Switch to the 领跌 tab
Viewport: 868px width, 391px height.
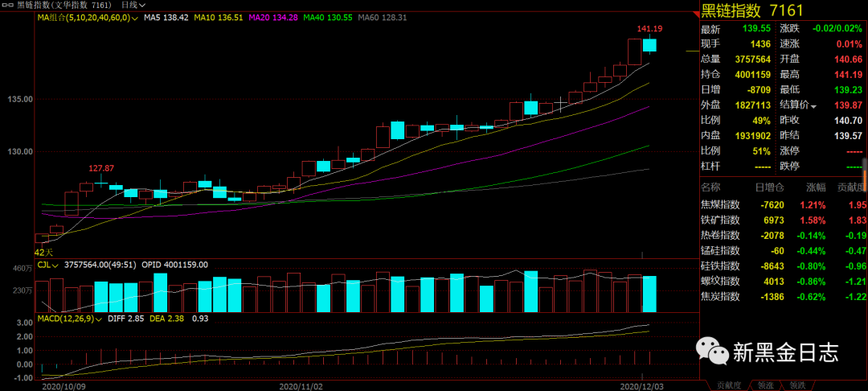pos(797,385)
